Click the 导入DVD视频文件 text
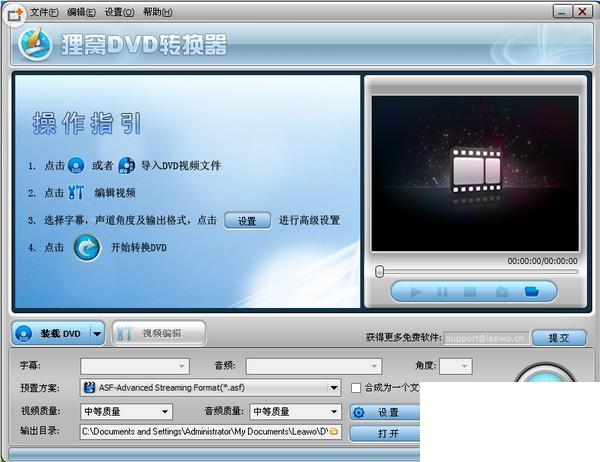The image size is (600, 462). tap(181, 166)
